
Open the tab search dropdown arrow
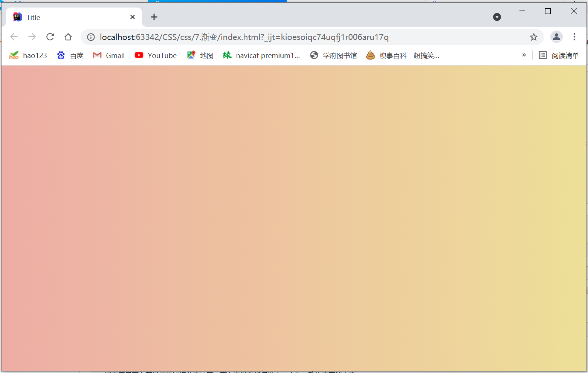pyautogui.click(x=497, y=17)
